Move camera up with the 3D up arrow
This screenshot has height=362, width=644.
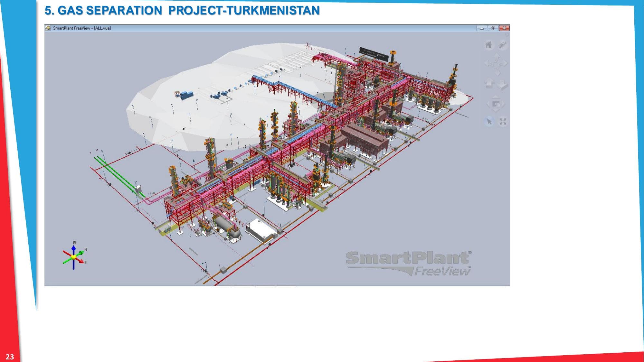[489, 84]
